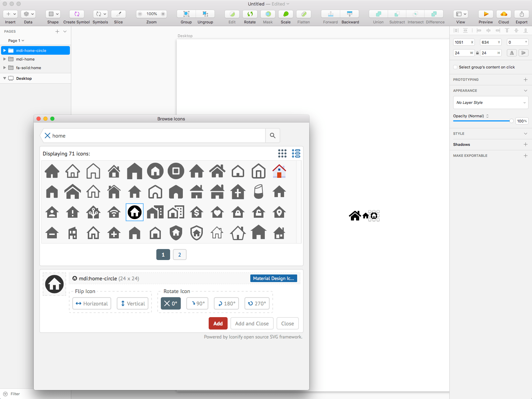This screenshot has width=532, height=399.
Task: Click the Mask toolbar icon
Action: point(268,14)
